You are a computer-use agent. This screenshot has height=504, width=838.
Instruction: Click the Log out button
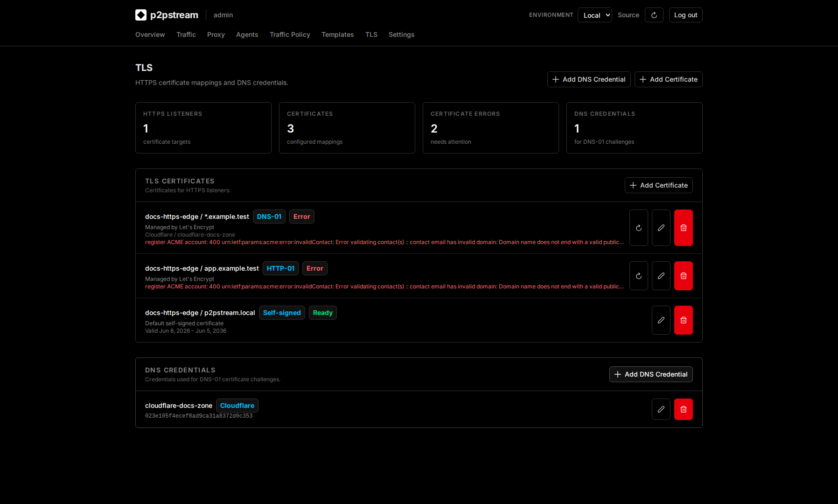(x=685, y=15)
